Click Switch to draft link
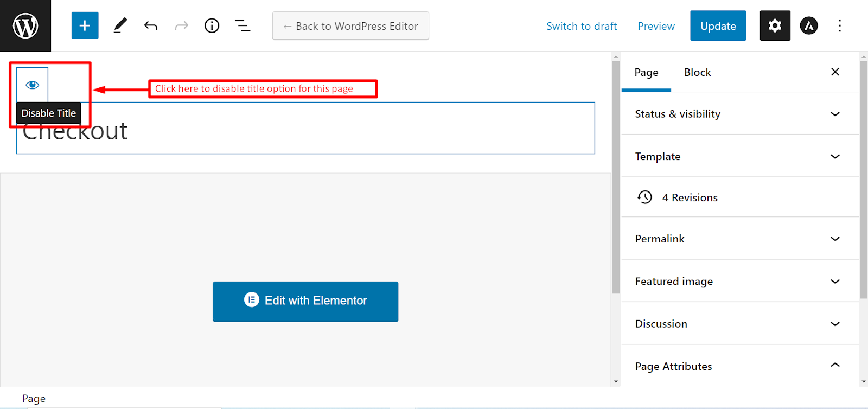 (582, 26)
